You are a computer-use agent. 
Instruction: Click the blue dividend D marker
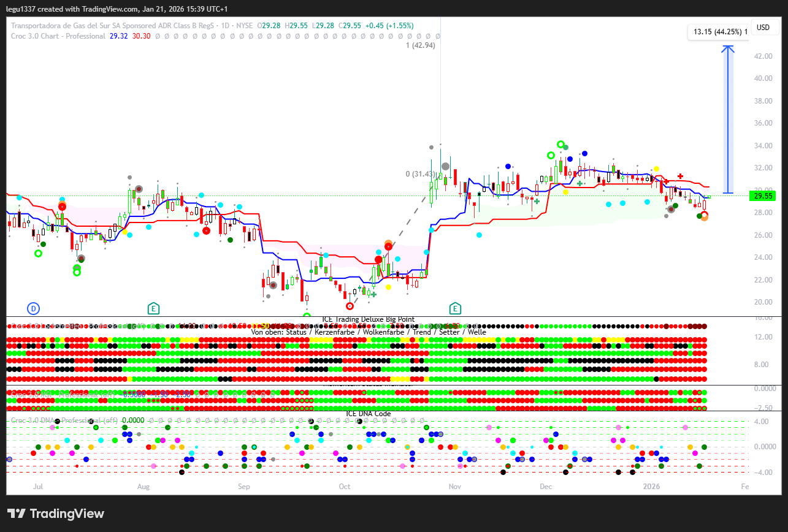click(x=34, y=308)
